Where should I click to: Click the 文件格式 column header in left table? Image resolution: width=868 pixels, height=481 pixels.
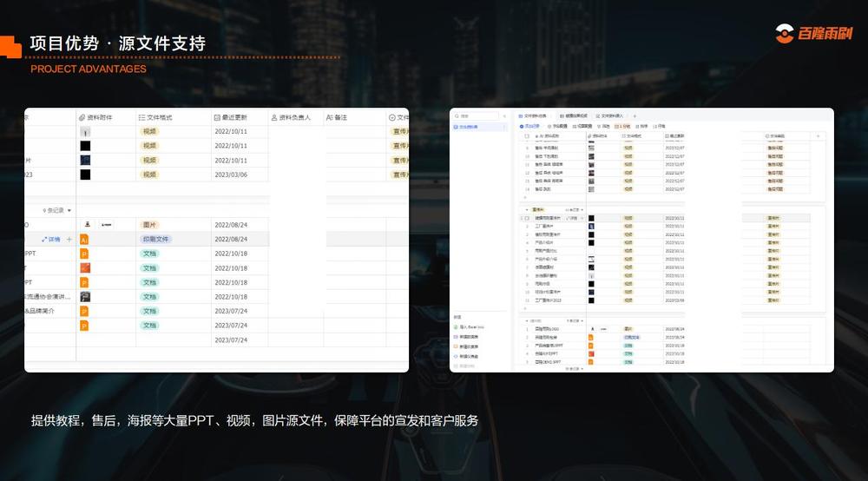155,117
